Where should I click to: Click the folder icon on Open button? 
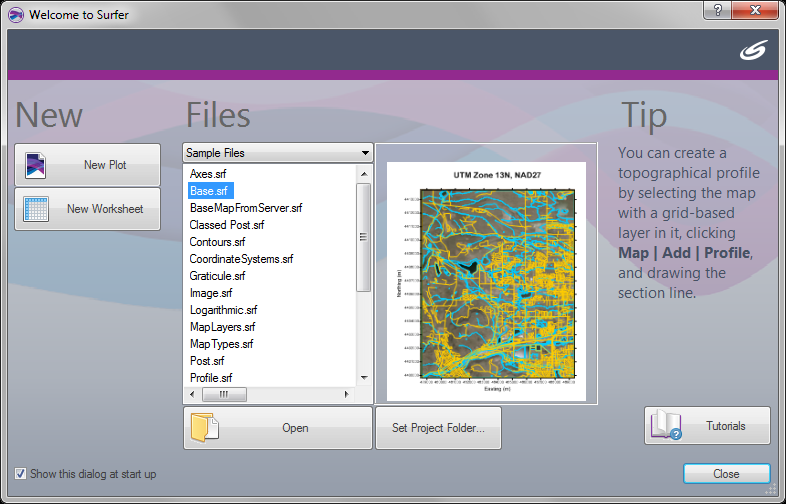[205, 428]
